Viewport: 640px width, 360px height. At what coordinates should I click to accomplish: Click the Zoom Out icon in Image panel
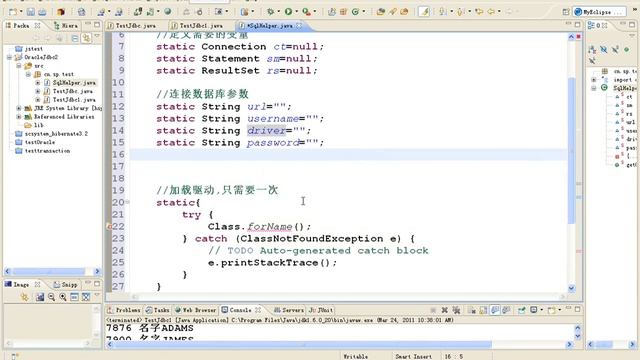click(x=51, y=297)
